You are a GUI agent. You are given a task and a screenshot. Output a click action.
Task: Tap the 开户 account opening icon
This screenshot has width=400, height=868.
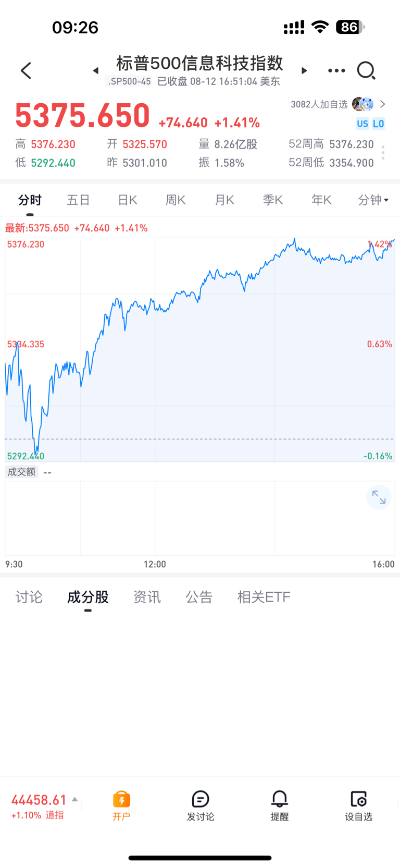[121, 805]
